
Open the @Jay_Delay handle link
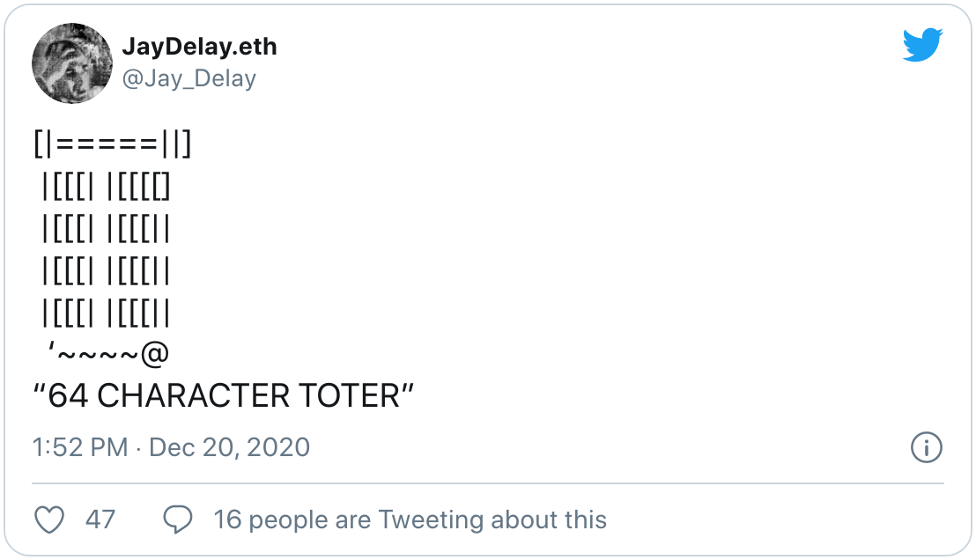189,79
